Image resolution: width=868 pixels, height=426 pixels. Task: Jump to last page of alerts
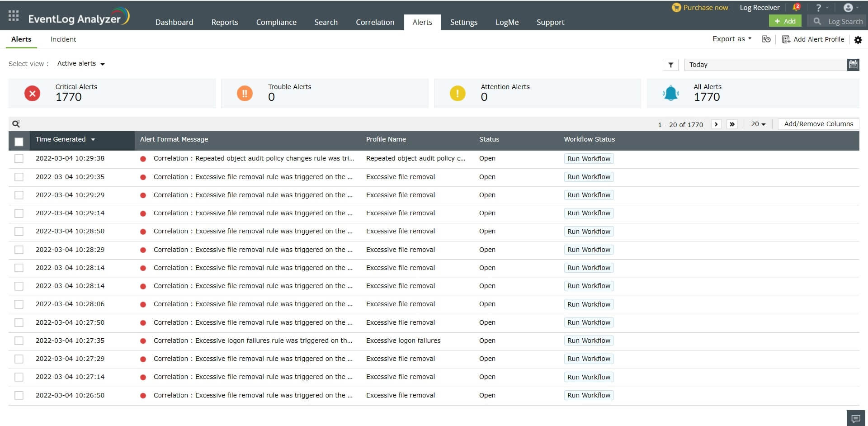point(732,124)
